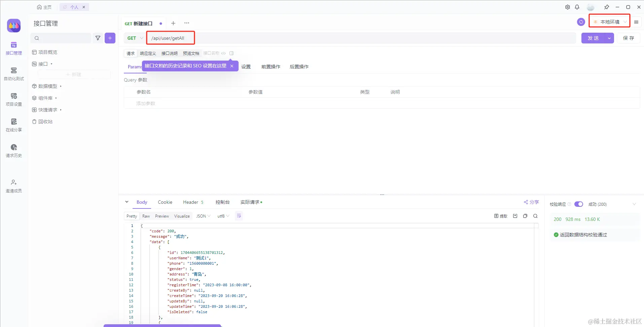This screenshot has height=327, width=644.
Task: Close the 个人 project tab
Action: click(84, 7)
